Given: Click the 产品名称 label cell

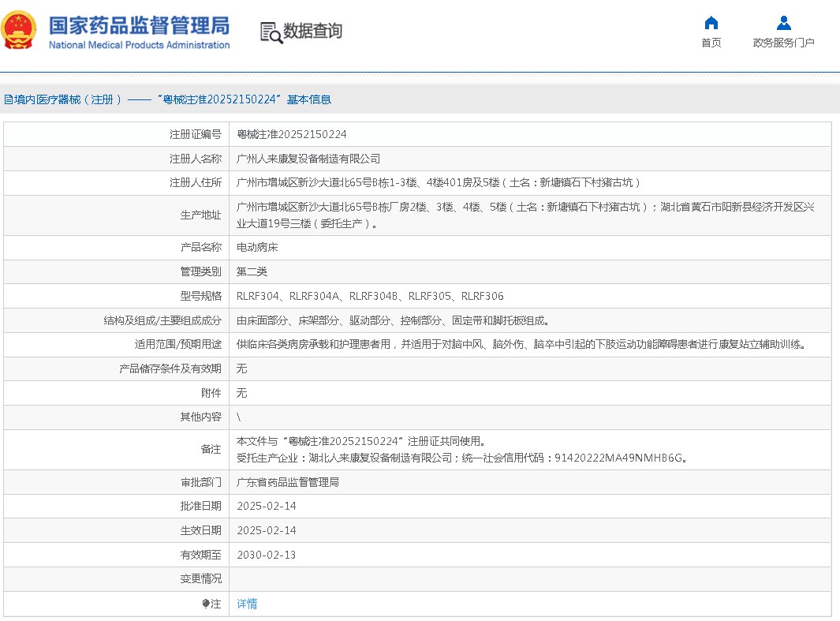Looking at the screenshot, I should click(116, 247).
